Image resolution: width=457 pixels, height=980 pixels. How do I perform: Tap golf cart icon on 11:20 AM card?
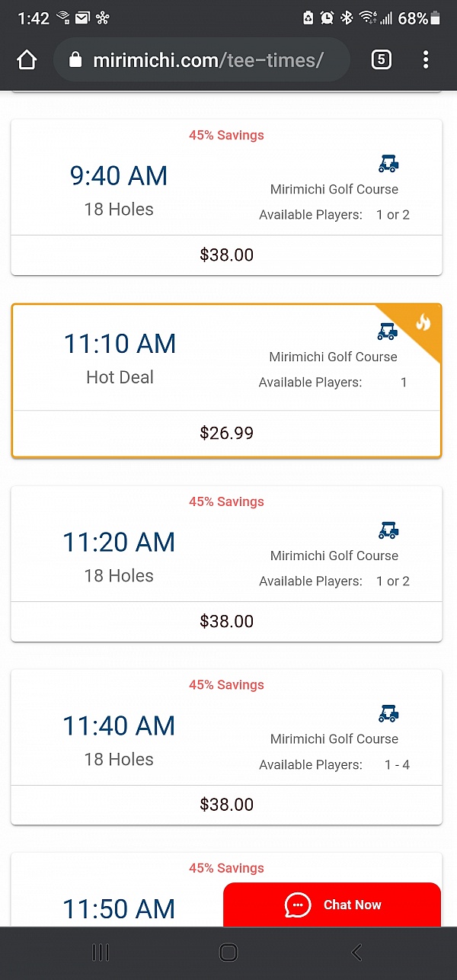click(x=388, y=530)
